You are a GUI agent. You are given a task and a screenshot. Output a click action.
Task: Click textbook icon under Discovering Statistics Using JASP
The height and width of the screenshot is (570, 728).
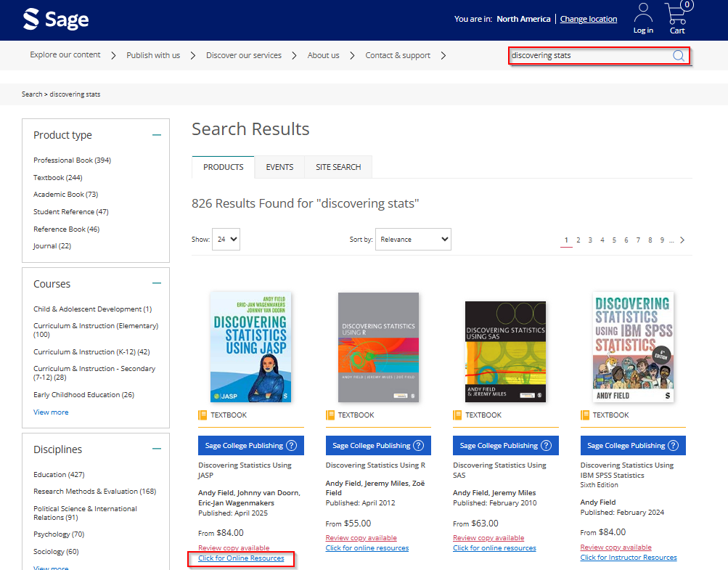[x=203, y=415]
